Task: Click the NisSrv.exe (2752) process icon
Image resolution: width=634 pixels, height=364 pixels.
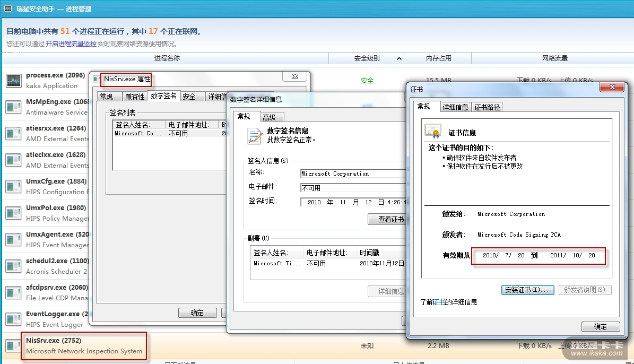Action: [13, 346]
